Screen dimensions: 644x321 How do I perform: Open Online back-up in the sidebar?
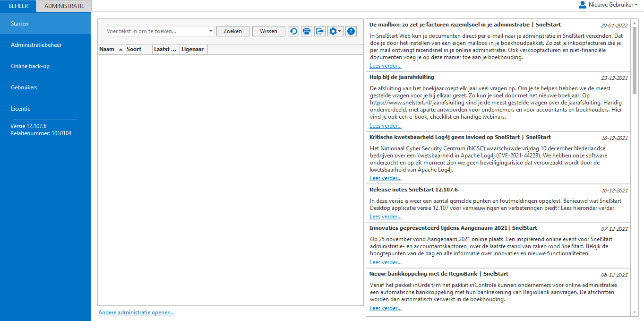pos(45,66)
